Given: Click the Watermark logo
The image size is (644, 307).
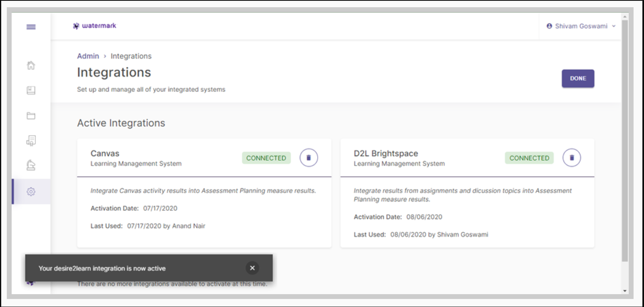Looking at the screenshot, I should coord(94,26).
